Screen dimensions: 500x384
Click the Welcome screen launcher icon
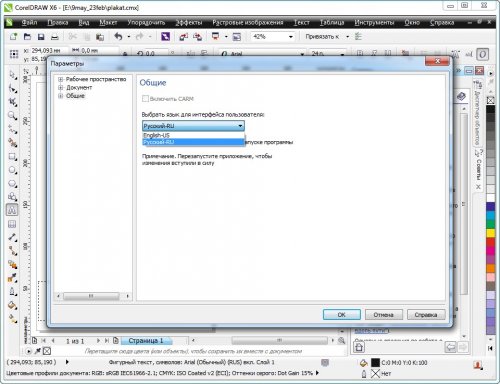236,37
